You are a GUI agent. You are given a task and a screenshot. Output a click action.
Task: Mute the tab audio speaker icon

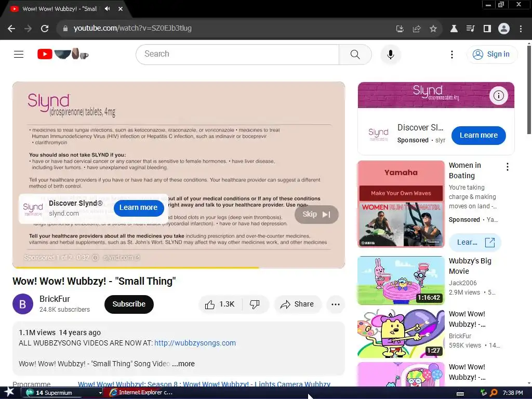point(108,9)
